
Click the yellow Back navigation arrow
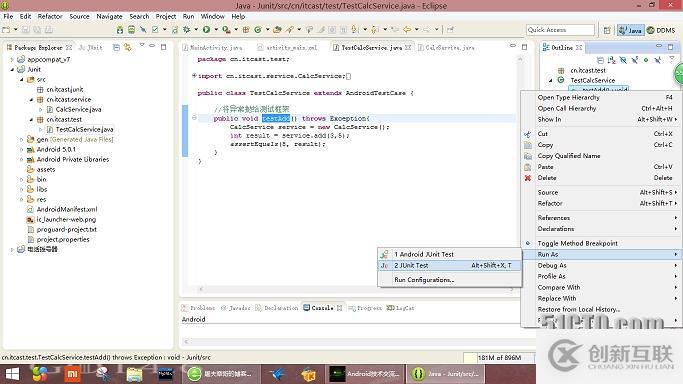(407, 30)
